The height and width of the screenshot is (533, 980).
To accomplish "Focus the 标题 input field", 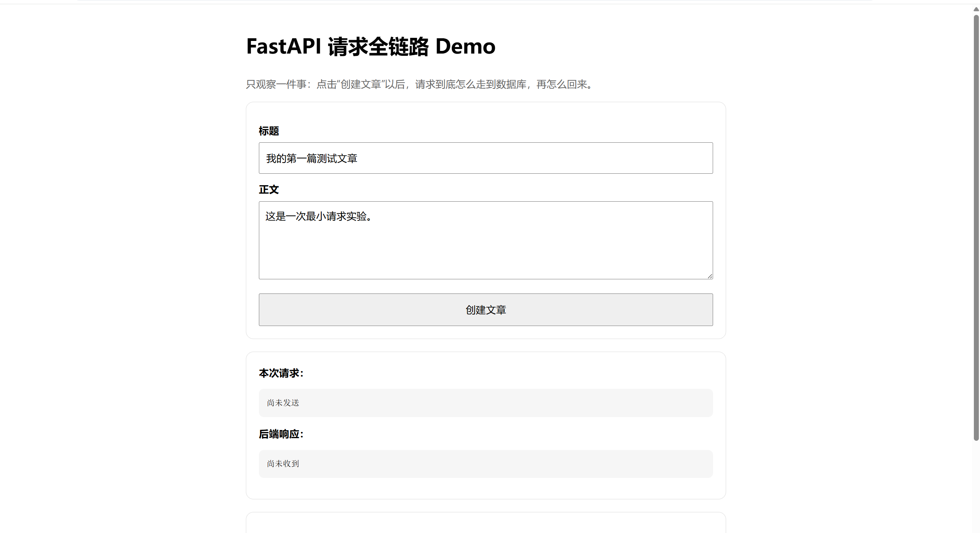I will pyautogui.click(x=486, y=158).
